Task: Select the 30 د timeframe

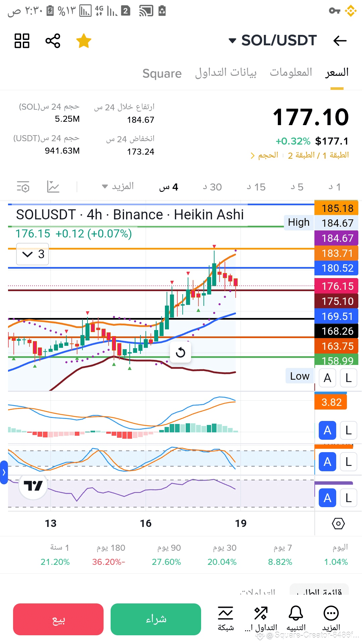Action: tap(213, 187)
